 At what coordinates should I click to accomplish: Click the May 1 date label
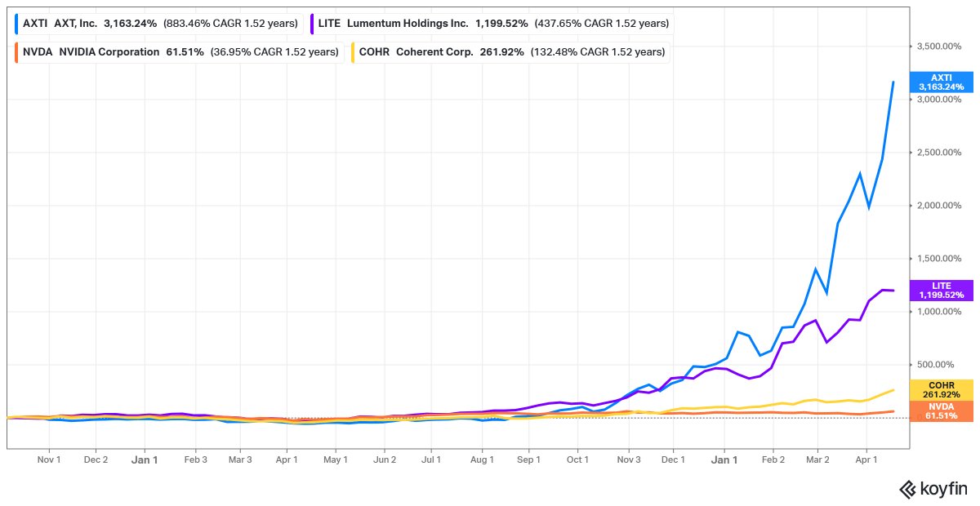(x=336, y=459)
